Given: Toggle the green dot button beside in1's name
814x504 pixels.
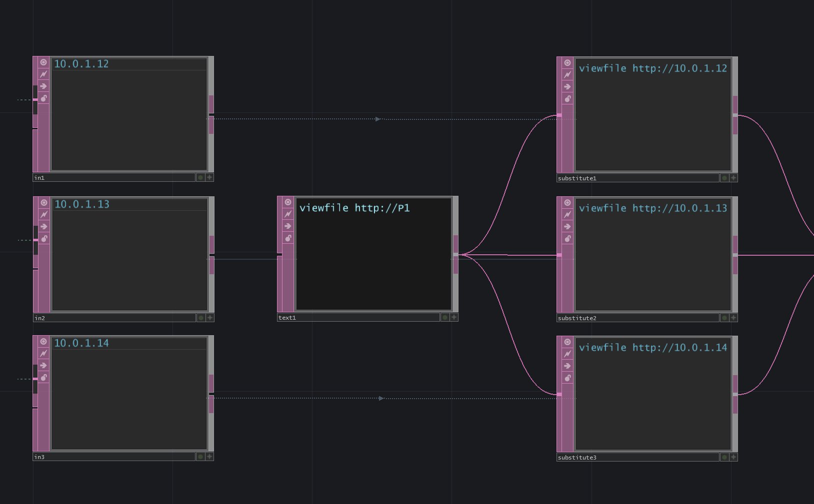Looking at the screenshot, I should (200, 177).
